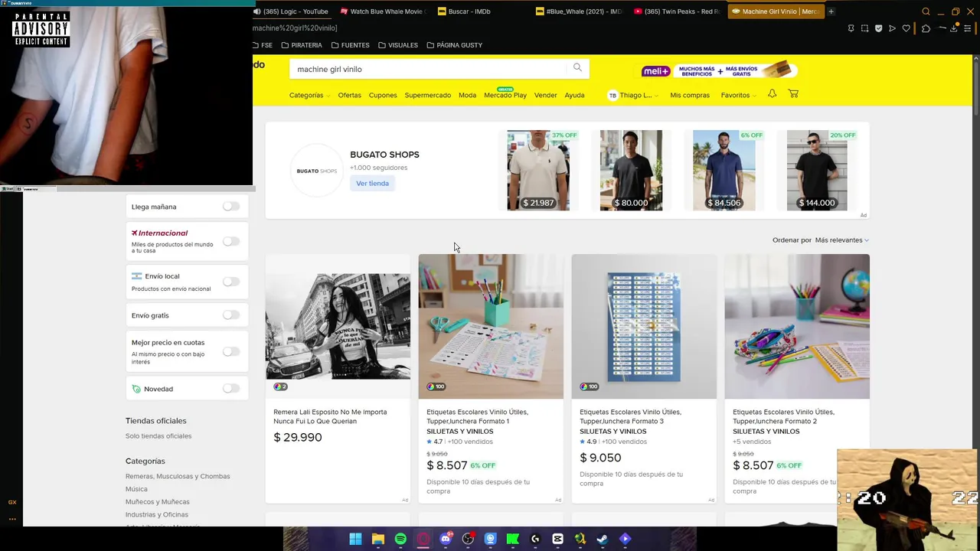Open the VISUALES bookmarks folder
Image resolution: width=980 pixels, height=551 pixels.
[x=398, y=45]
